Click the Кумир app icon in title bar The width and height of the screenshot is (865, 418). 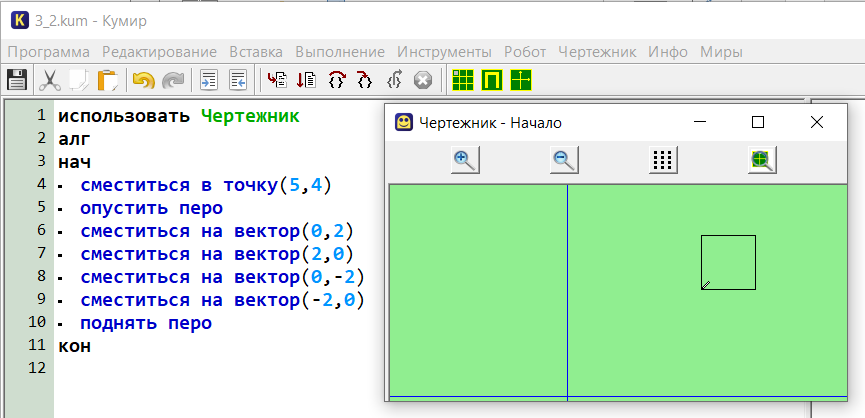click(x=20, y=21)
